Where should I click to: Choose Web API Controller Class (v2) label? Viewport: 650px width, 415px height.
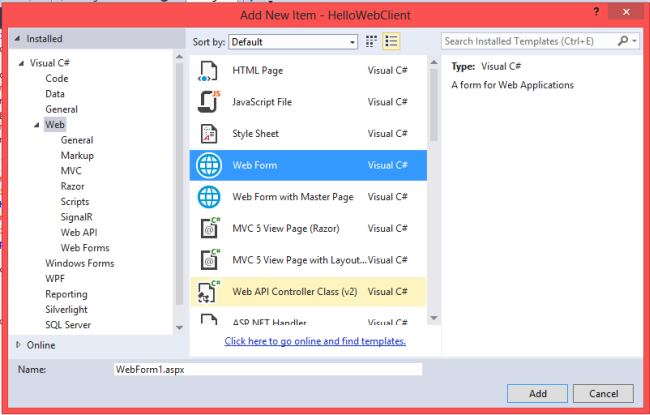295,291
